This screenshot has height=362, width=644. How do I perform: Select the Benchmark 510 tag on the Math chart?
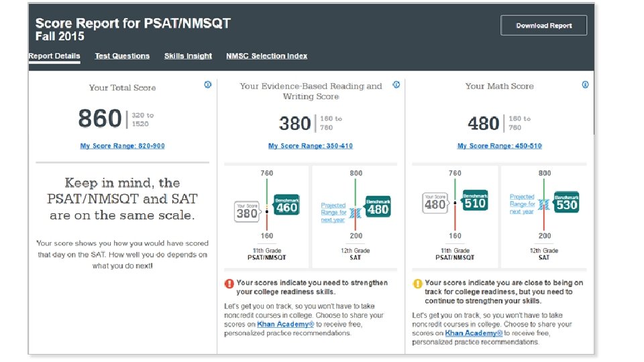(475, 201)
